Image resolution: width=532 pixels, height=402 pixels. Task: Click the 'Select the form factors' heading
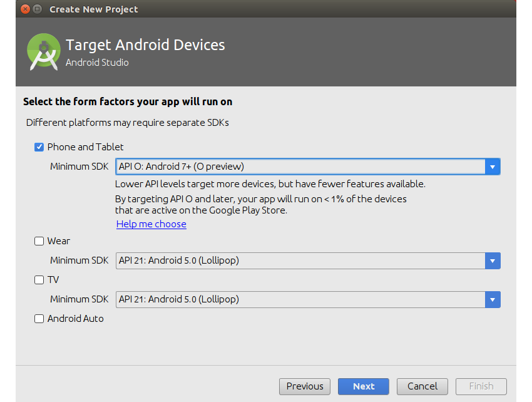(x=128, y=102)
